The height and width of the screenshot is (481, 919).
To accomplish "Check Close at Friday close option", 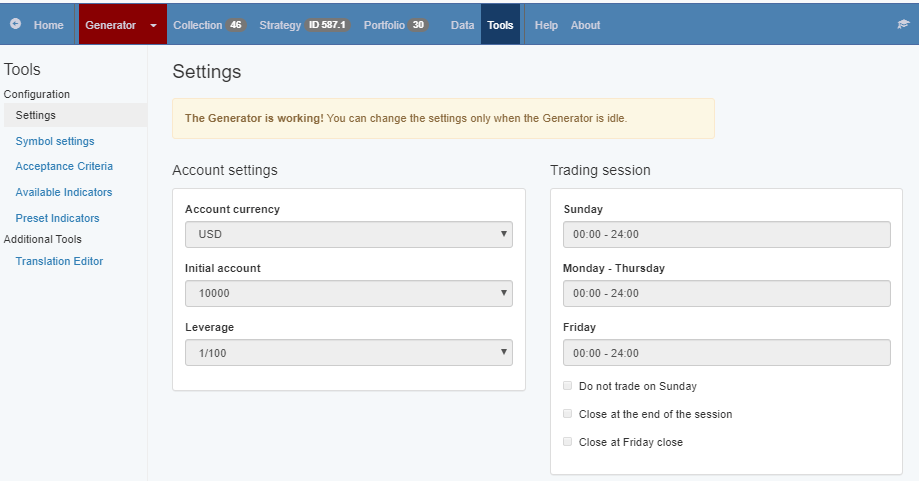I will [x=568, y=442].
